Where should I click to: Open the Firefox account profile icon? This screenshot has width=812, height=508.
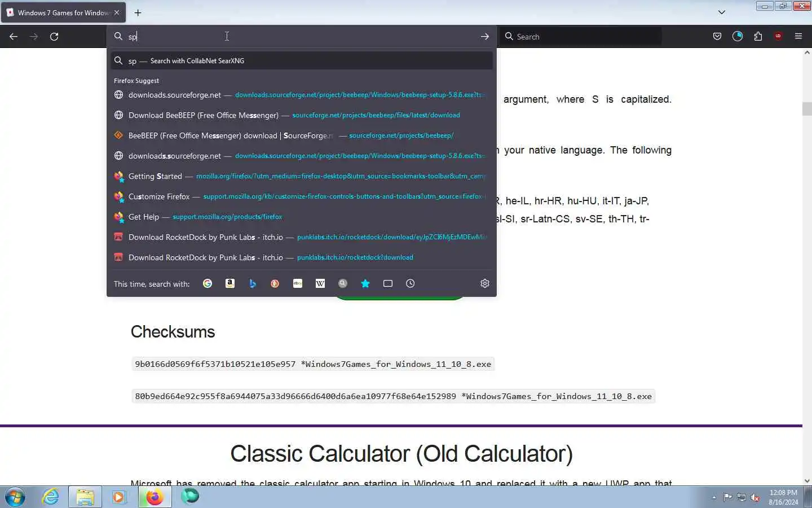point(738,36)
